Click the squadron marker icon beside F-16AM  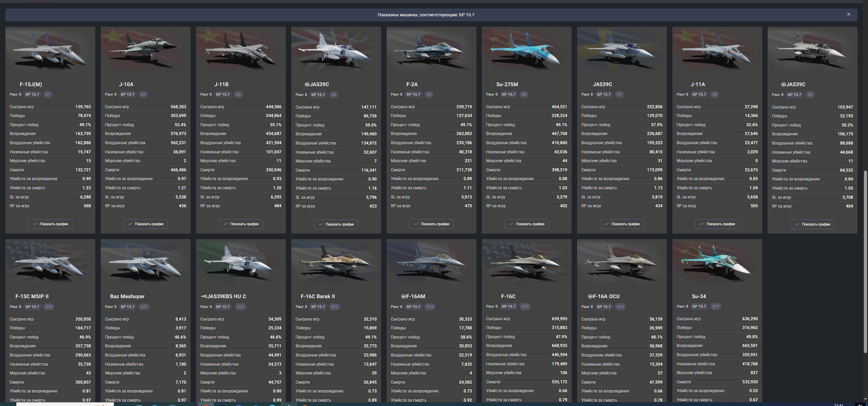click(403, 296)
